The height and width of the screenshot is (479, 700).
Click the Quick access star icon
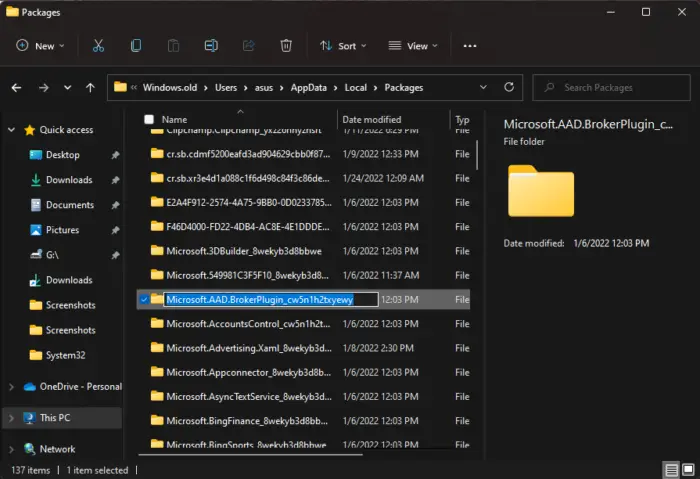29,129
